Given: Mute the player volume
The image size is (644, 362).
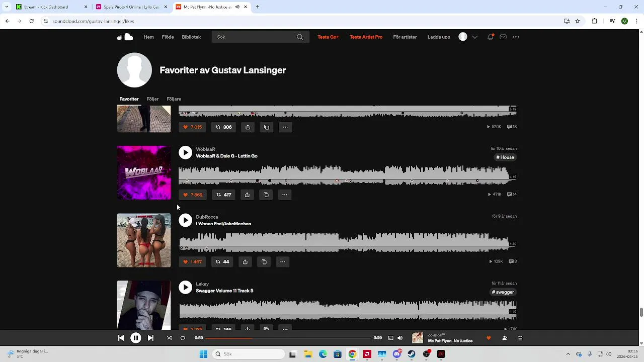Looking at the screenshot, I should click(x=400, y=338).
